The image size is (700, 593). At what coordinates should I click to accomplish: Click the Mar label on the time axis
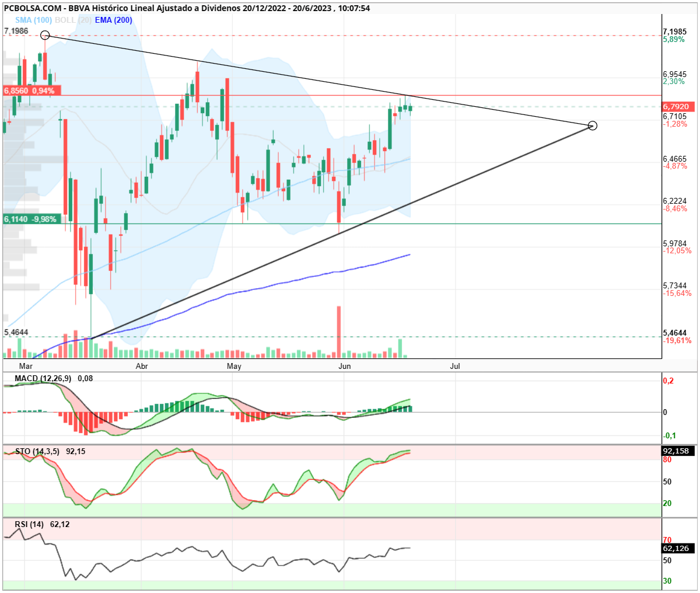[x=26, y=367]
